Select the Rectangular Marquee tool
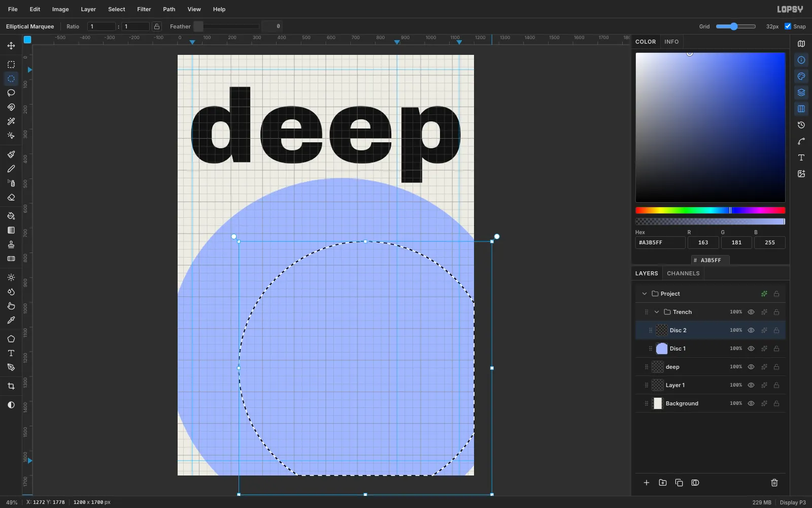Viewport: 812px width, 508px height. (x=11, y=65)
